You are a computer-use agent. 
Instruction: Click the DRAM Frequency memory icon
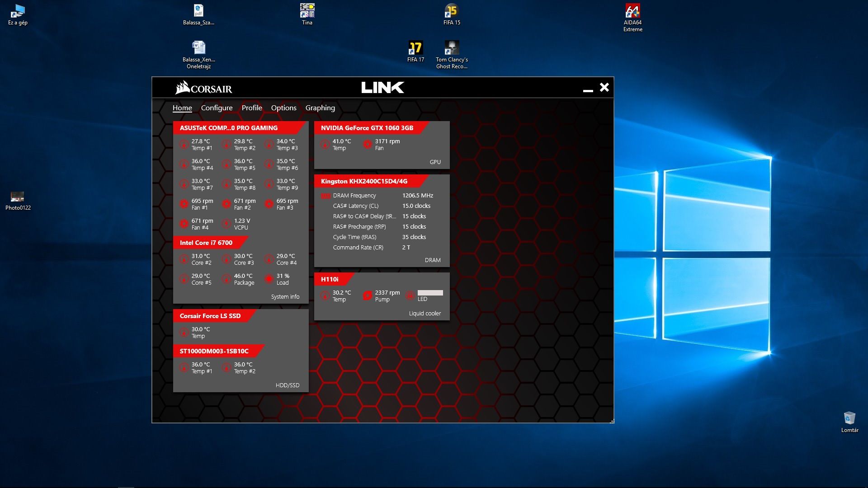click(x=325, y=196)
